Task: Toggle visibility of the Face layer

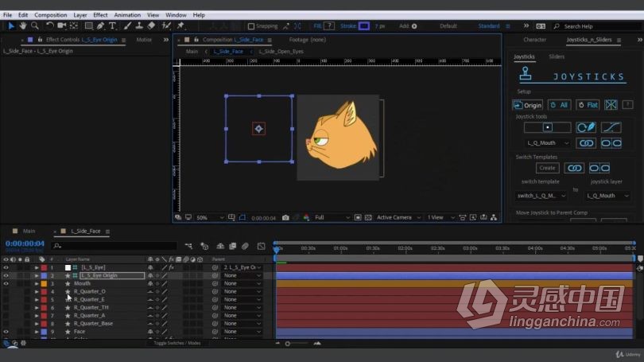Action: click(x=6, y=332)
